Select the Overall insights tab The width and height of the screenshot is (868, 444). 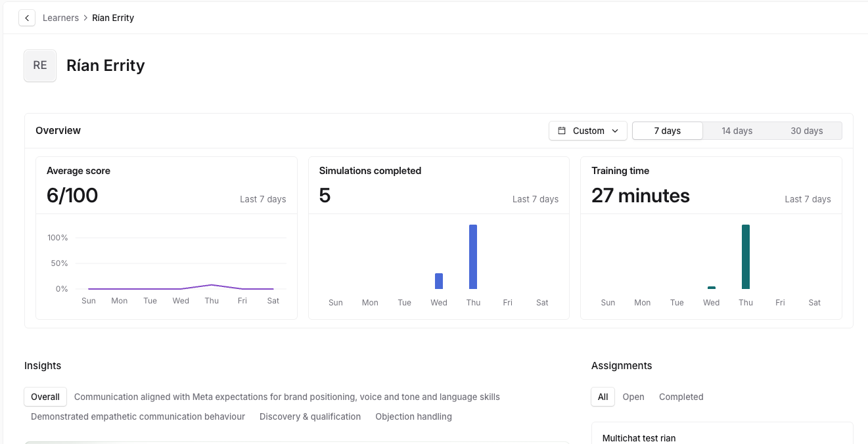[45, 397]
